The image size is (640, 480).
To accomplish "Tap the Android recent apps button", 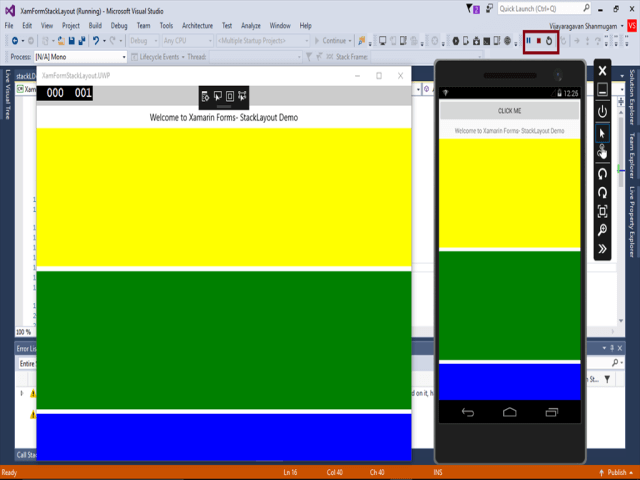I will click(551, 413).
